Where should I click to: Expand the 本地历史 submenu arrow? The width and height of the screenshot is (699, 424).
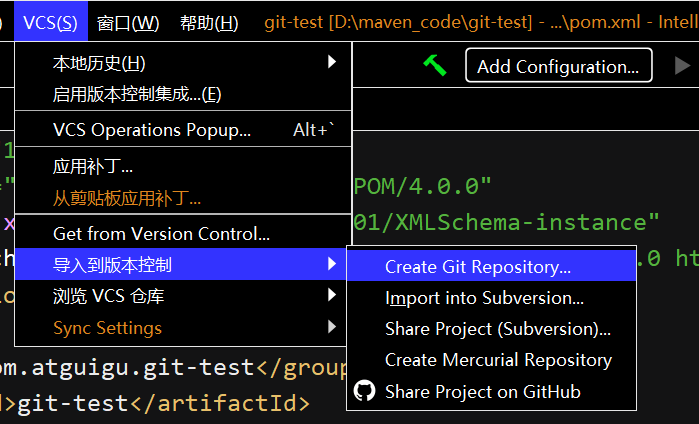pyautogui.click(x=332, y=63)
